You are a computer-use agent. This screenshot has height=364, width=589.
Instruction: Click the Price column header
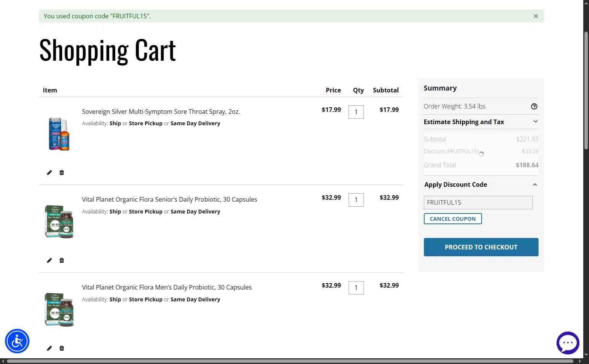[333, 90]
